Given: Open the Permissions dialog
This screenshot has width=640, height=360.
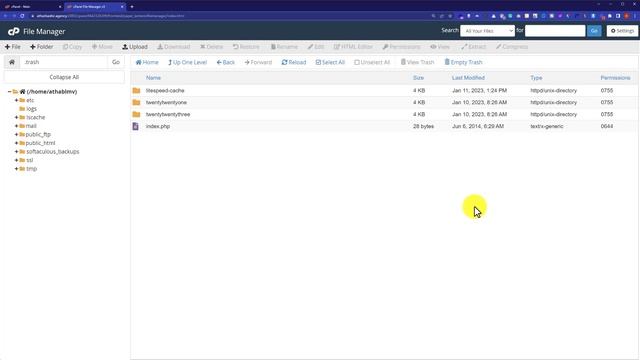Looking at the screenshot, I should (401, 47).
